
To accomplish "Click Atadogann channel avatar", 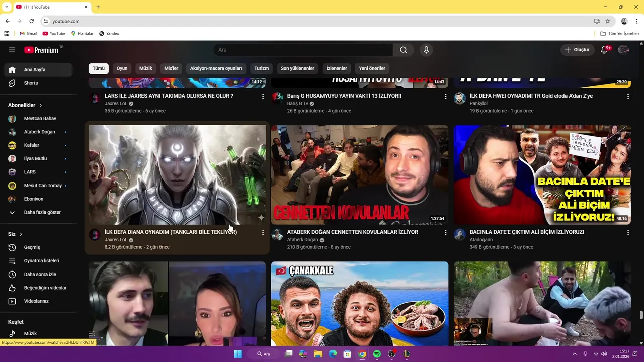I will click(x=459, y=235).
